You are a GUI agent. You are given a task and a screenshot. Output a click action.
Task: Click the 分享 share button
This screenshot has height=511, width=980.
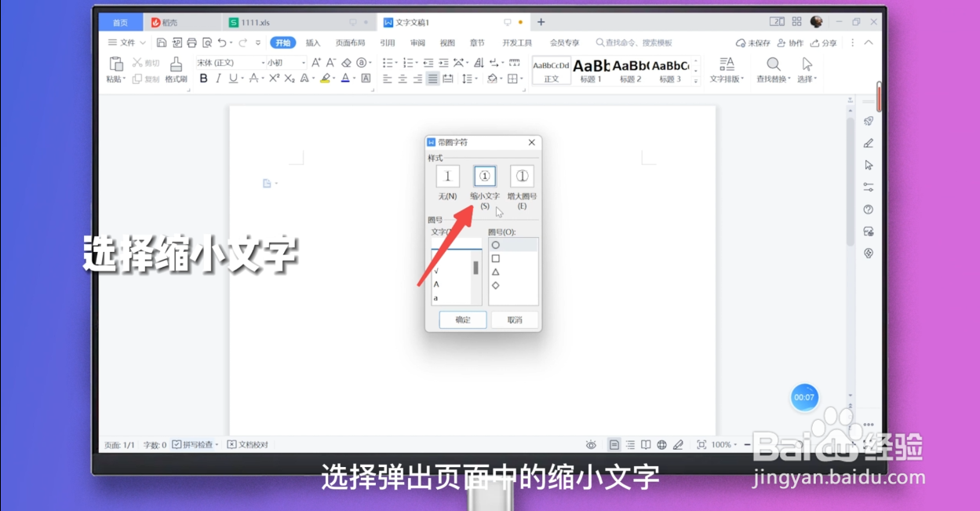pos(824,42)
